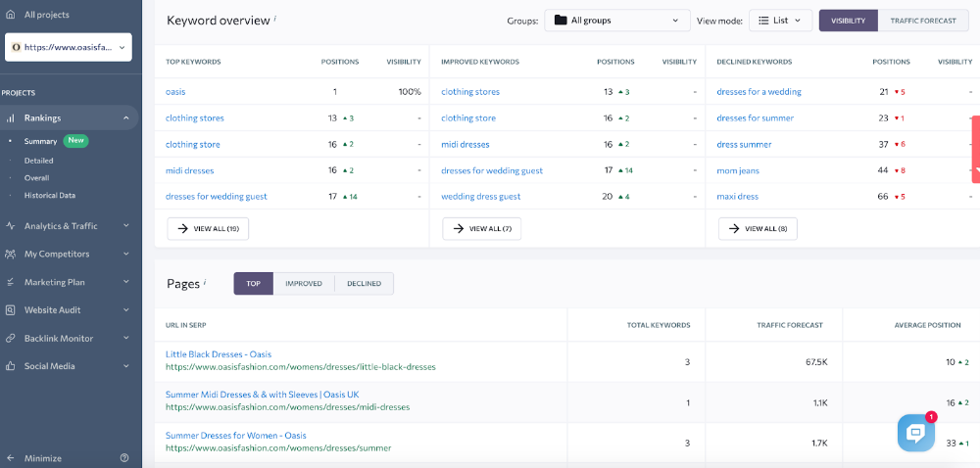Viewport: 980px width, 468px height.
Task: Click the DECLINED KEYWORDS column header
Action: [x=755, y=62]
